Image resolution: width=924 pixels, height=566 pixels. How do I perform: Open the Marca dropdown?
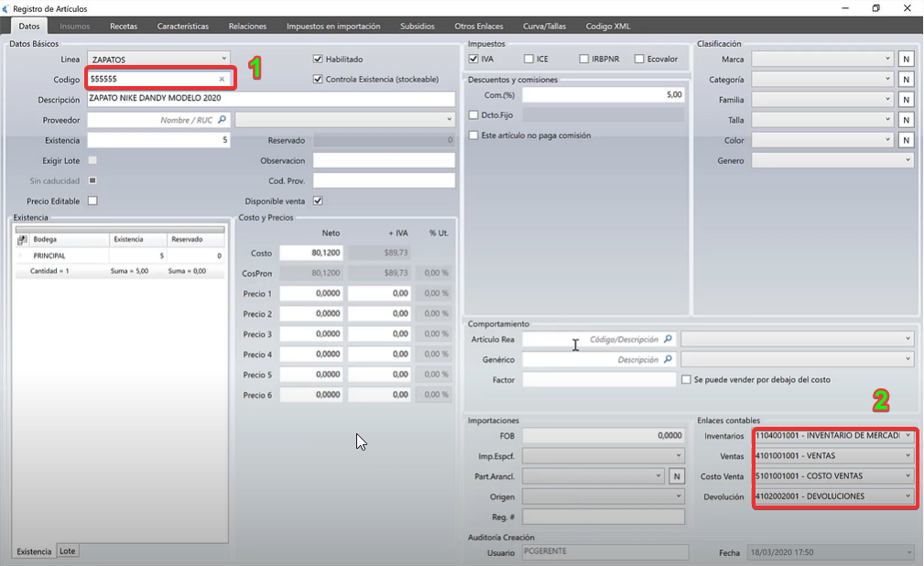(x=887, y=59)
